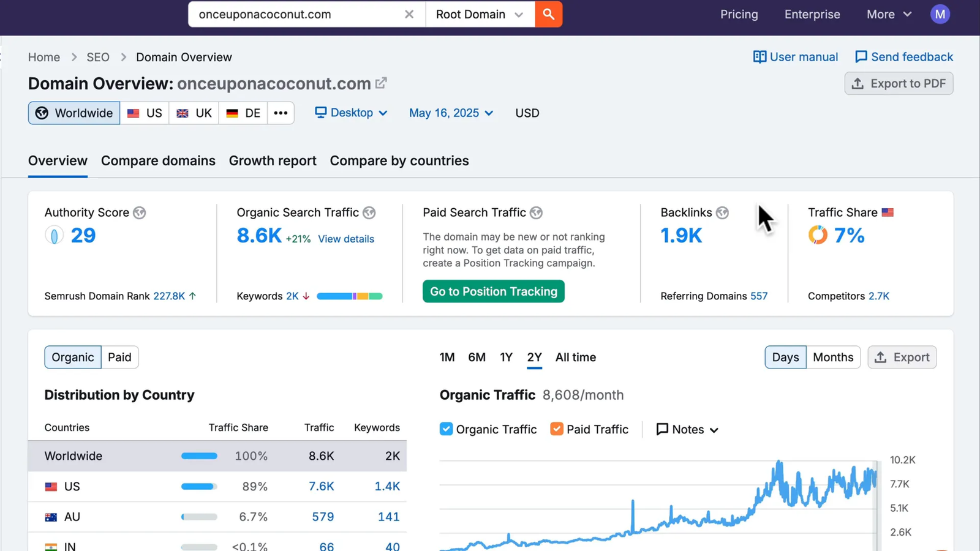980x551 pixels.
Task: Click Go to Position Tracking button
Action: point(494,291)
